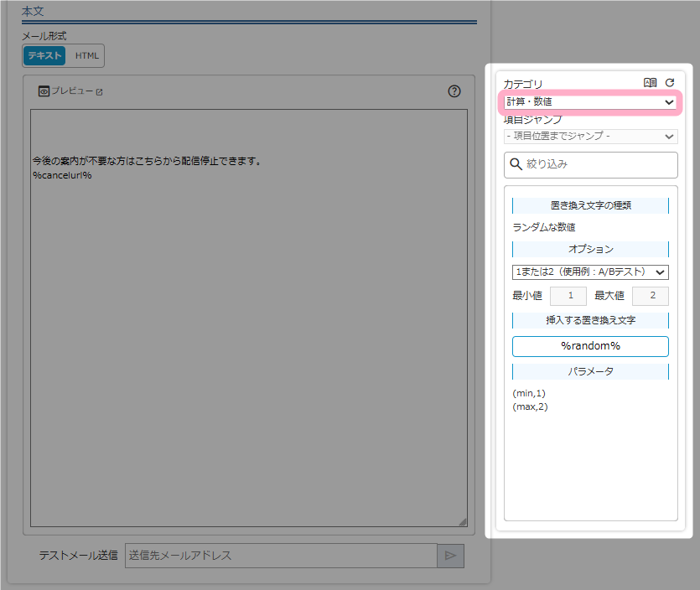
Task: Click the メール形式 label
Action: 44,36
